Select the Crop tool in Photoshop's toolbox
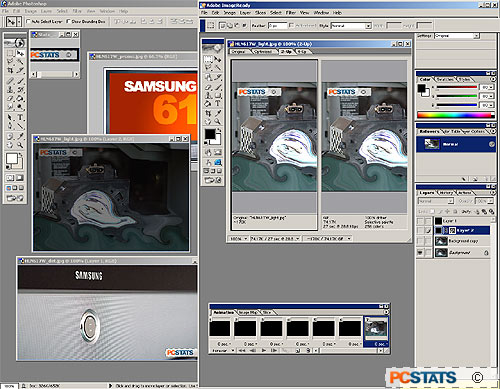 pyautogui.click(x=10, y=71)
